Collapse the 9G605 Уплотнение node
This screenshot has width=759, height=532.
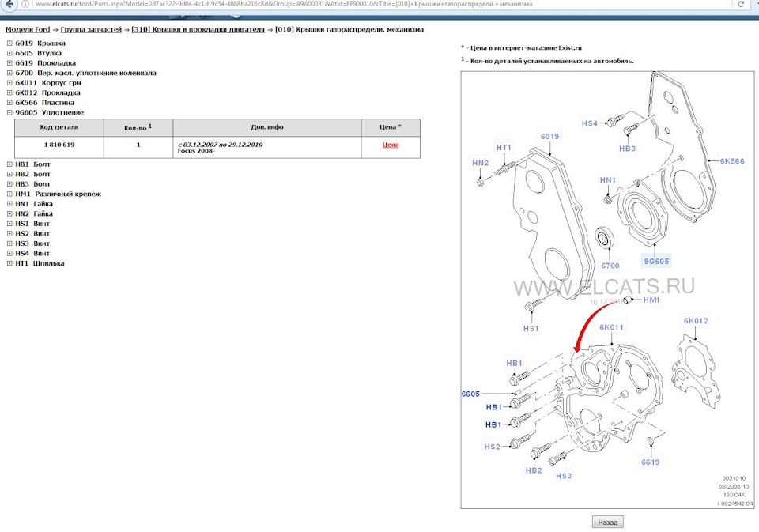(9, 113)
